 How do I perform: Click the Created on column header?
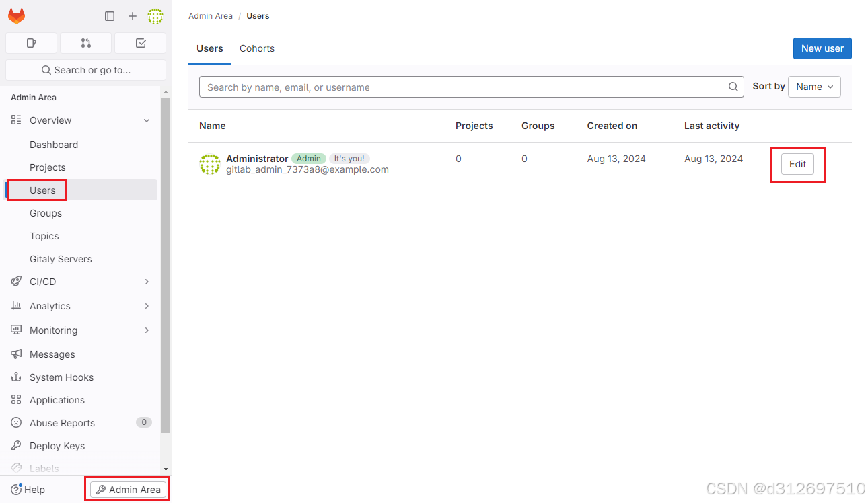tap(612, 126)
